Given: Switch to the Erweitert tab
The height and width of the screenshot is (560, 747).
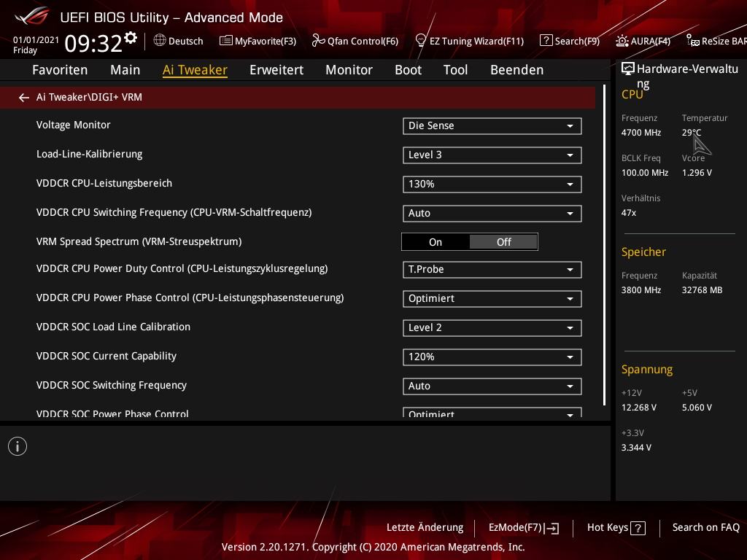Looking at the screenshot, I should coord(276,70).
